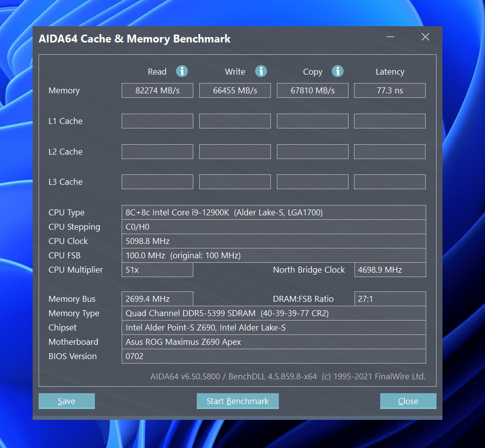Image resolution: width=485 pixels, height=448 pixels.
Task: Click the empty L1 Cache Write field
Action: (x=235, y=121)
